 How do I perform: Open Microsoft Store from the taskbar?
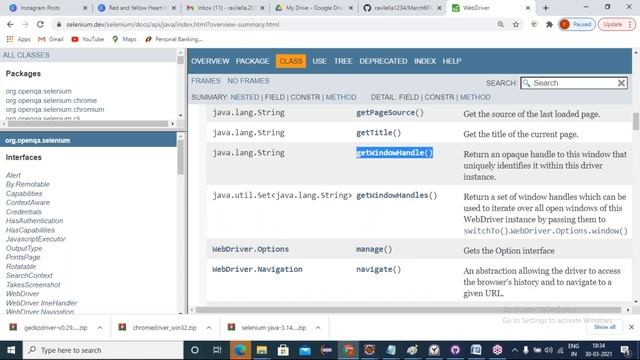[x=283, y=350]
